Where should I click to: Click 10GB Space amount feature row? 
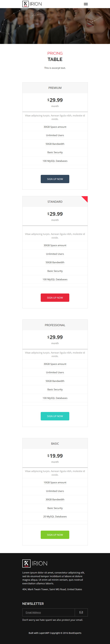[55, 483]
